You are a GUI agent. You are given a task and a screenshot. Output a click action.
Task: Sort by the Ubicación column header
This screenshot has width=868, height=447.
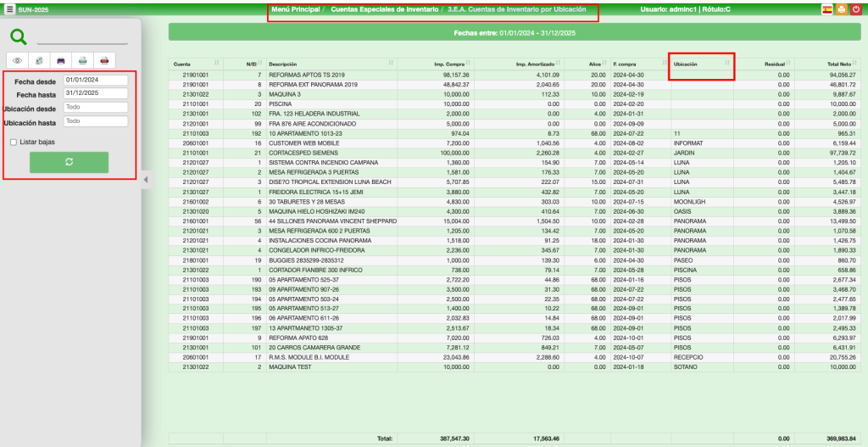(701, 64)
